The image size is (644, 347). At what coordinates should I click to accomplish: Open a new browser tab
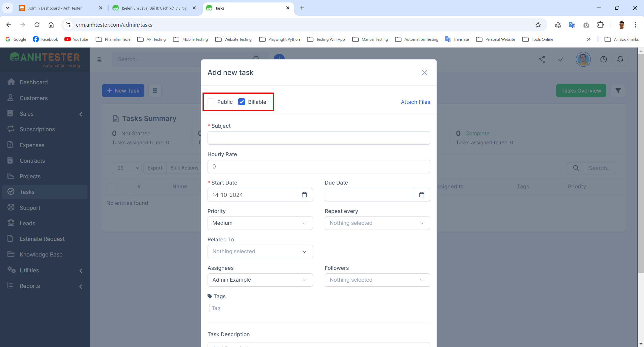point(302,8)
